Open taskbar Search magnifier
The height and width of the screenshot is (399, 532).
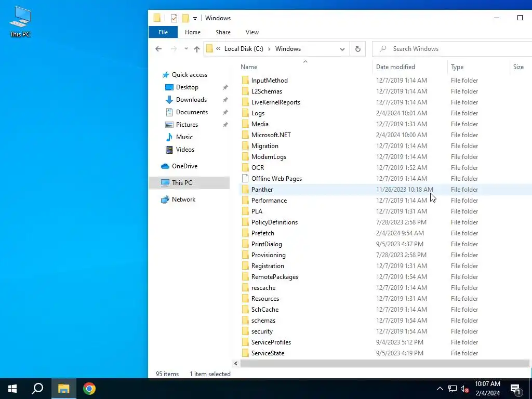[37, 389]
